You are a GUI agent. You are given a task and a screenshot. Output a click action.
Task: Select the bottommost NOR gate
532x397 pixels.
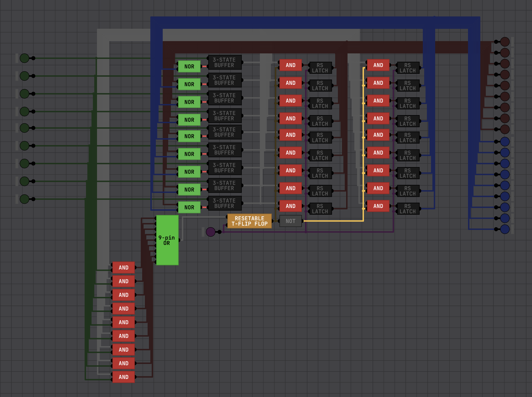tap(189, 207)
